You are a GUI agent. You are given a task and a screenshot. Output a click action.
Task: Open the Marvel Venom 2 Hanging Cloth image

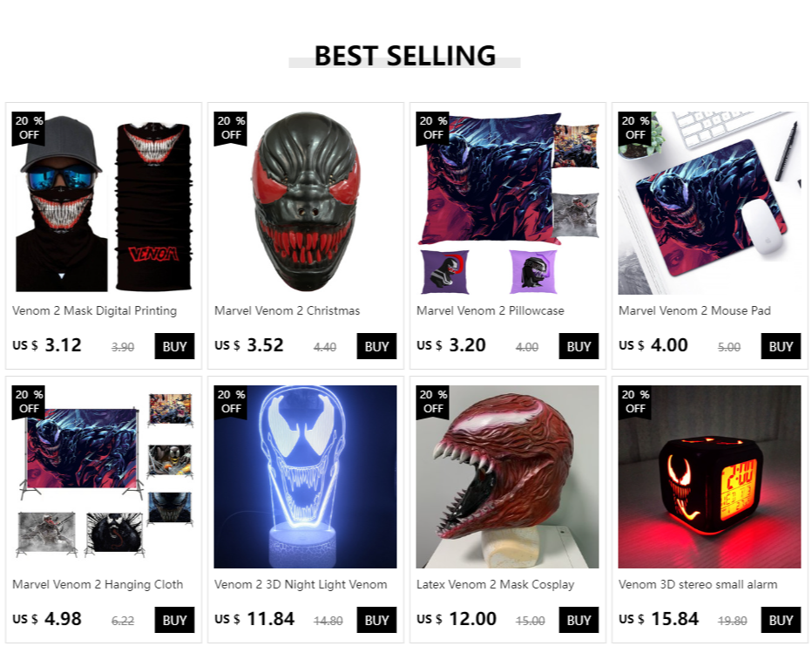pos(103,477)
